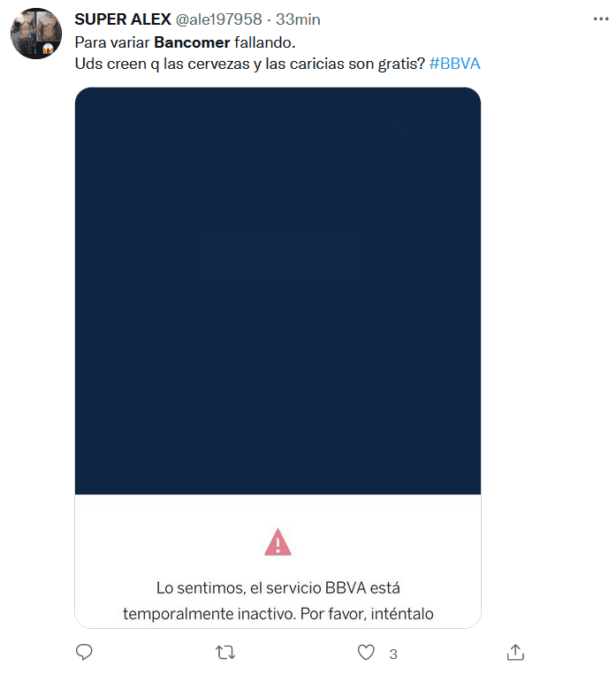Reply to SUPER ALEX's tweet
The image size is (616, 674).
[x=84, y=652]
